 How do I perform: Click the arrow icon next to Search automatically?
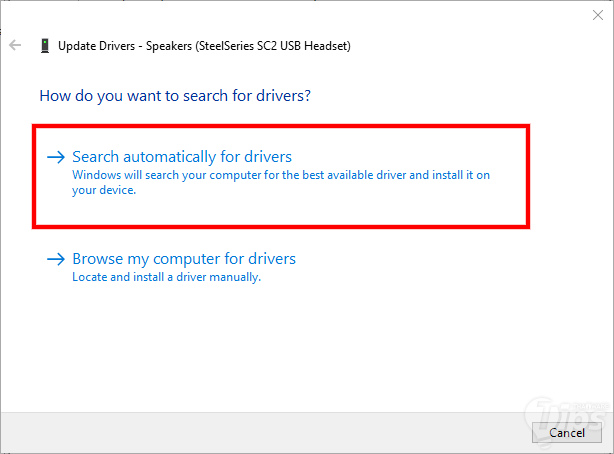(x=56, y=157)
